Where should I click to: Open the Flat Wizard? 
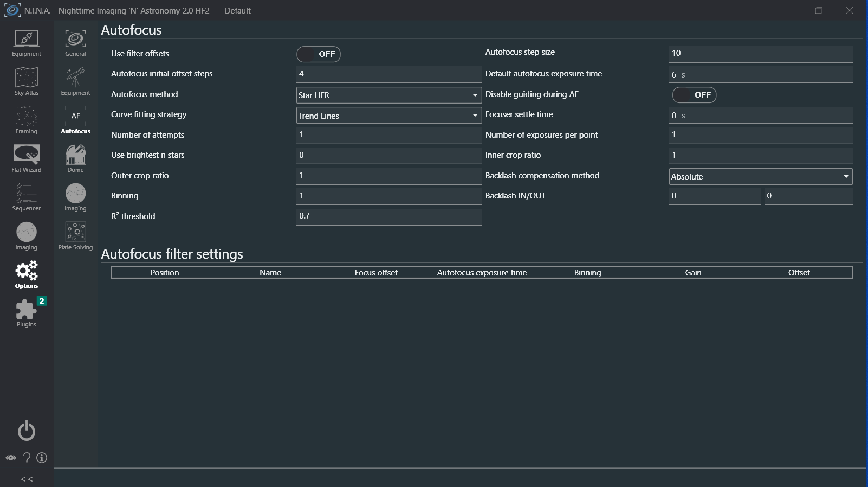click(26, 159)
